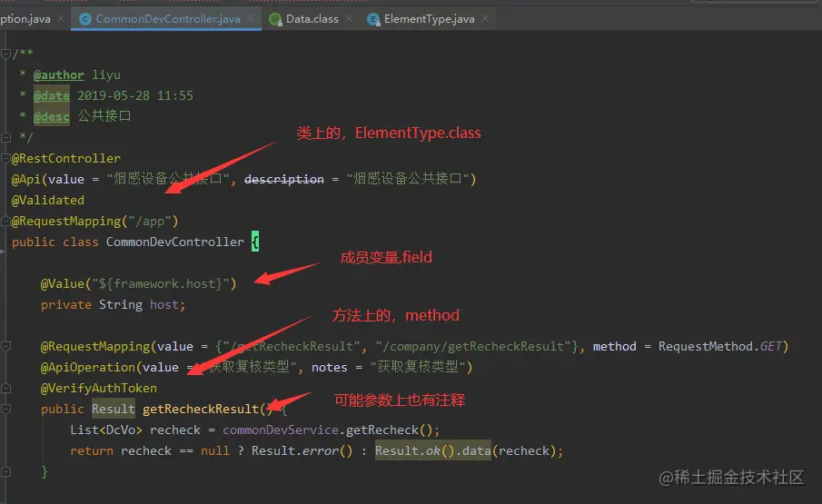
Task: Click the @Value annotation
Action: point(63,284)
